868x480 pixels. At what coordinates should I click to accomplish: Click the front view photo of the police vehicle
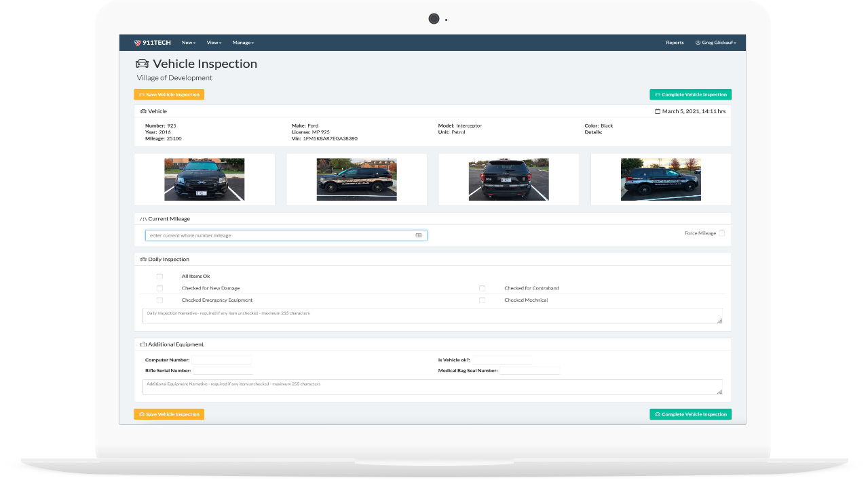pos(204,179)
